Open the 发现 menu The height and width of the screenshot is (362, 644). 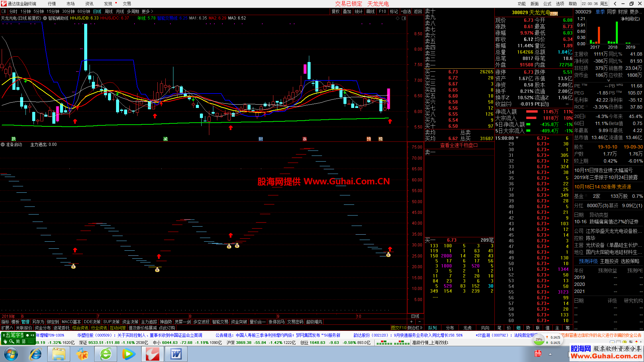108,4
